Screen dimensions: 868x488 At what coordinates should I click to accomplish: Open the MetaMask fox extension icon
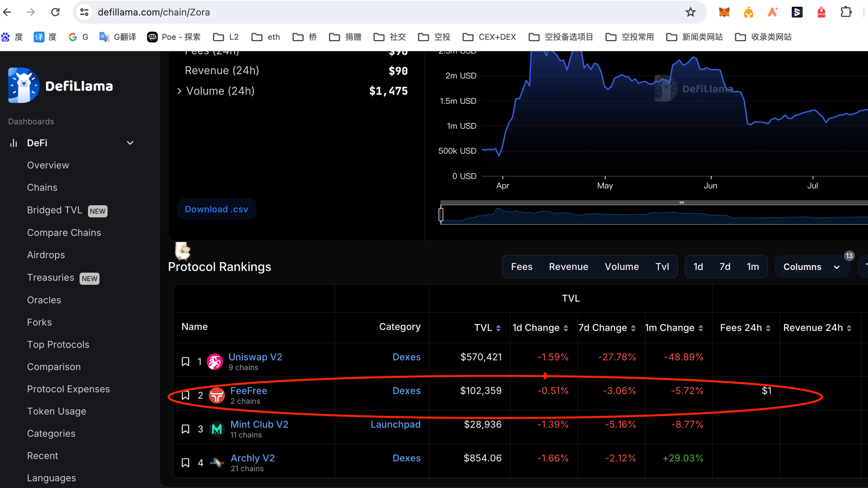click(724, 12)
